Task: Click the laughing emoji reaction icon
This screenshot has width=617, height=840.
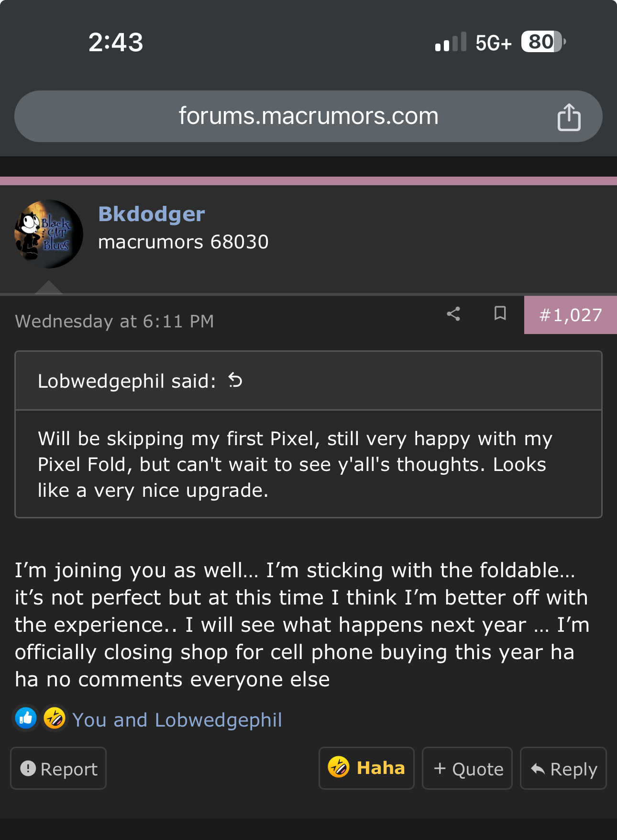Action: [55, 718]
